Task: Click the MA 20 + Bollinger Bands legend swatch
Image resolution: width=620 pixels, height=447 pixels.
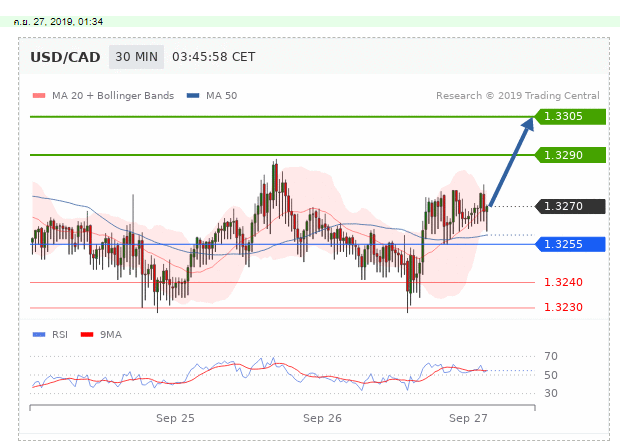Action: pos(39,96)
